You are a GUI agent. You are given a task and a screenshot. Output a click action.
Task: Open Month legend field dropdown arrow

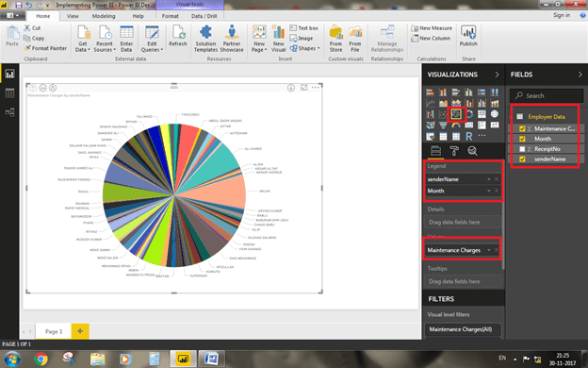[489, 191]
